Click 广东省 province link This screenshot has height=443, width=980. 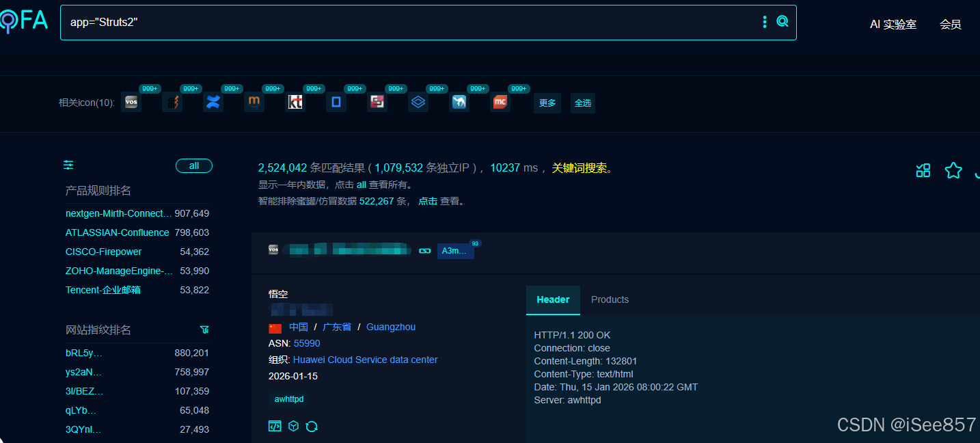337,327
